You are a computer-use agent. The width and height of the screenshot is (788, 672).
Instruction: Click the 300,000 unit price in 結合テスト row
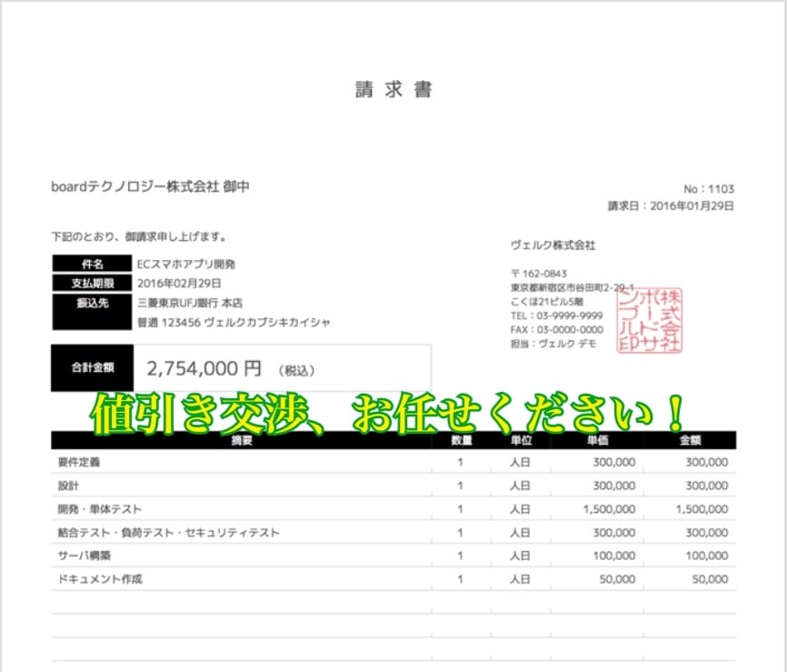(x=614, y=532)
